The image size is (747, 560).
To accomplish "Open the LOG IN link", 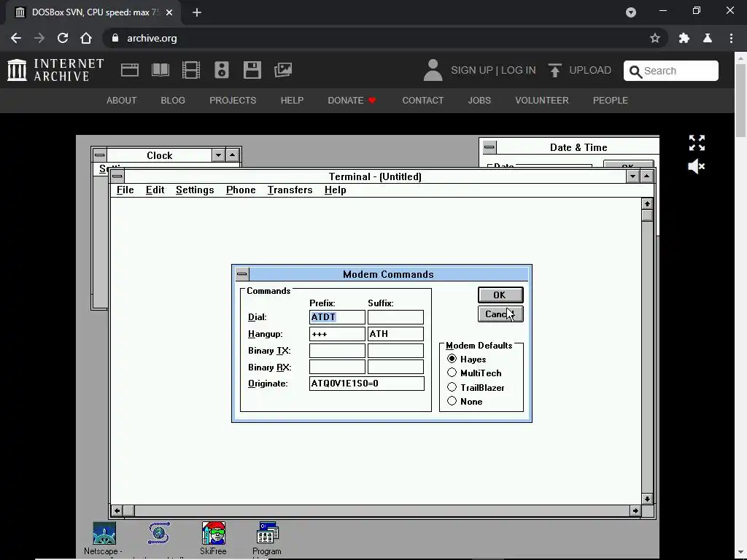I will tap(519, 70).
